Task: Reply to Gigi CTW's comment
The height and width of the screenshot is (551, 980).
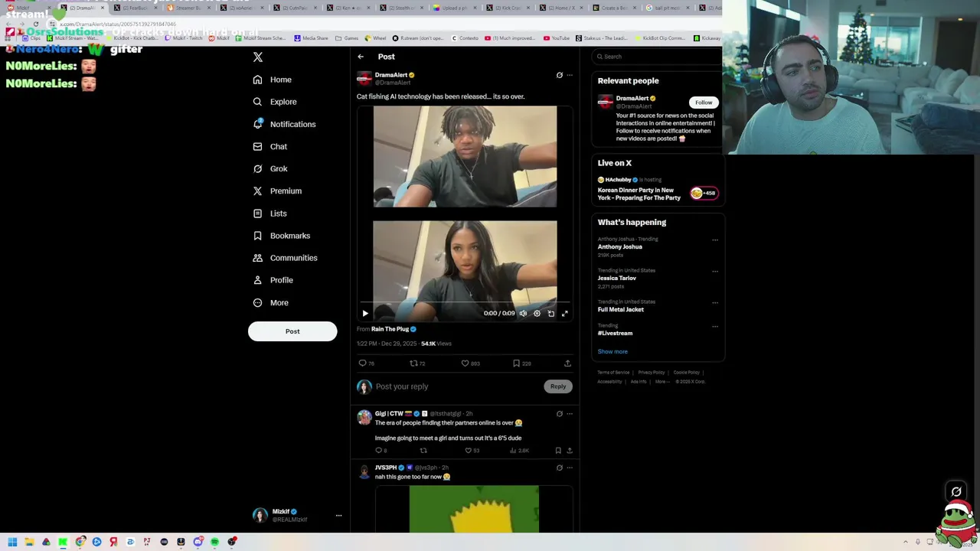Action: tap(381, 451)
